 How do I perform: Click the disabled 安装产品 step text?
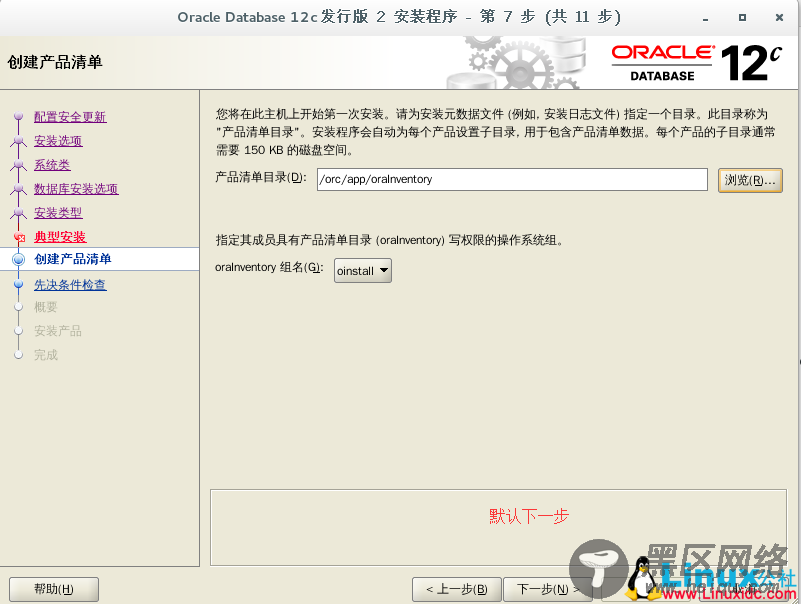point(58,331)
